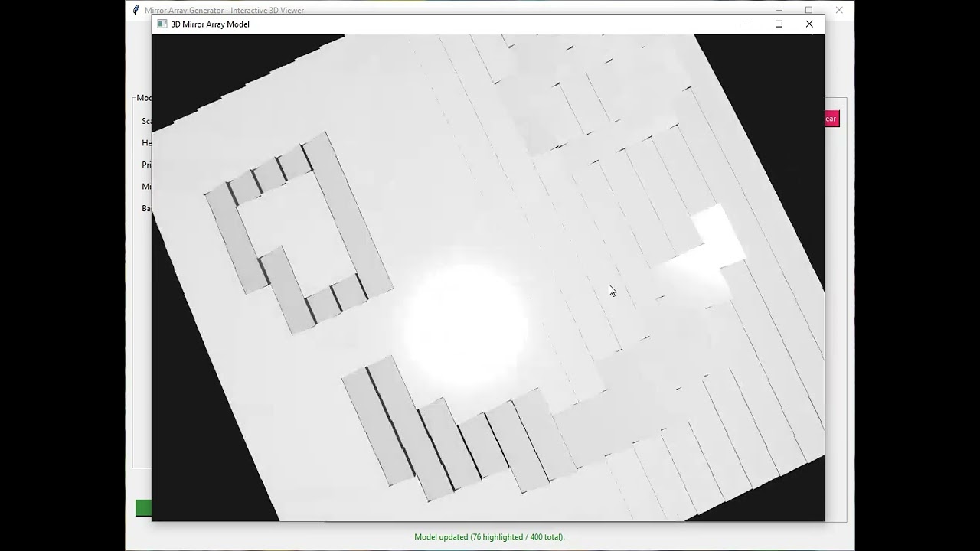Click the '3D Mirror Array Model' title text
This screenshot has width=980, height=551.
(x=210, y=24)
